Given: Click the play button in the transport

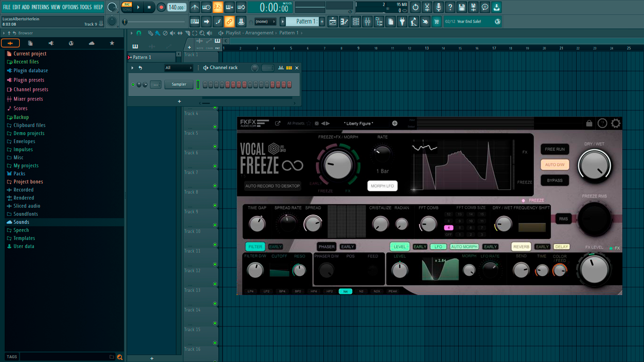Looking at the screenshot, I should 138,7.
